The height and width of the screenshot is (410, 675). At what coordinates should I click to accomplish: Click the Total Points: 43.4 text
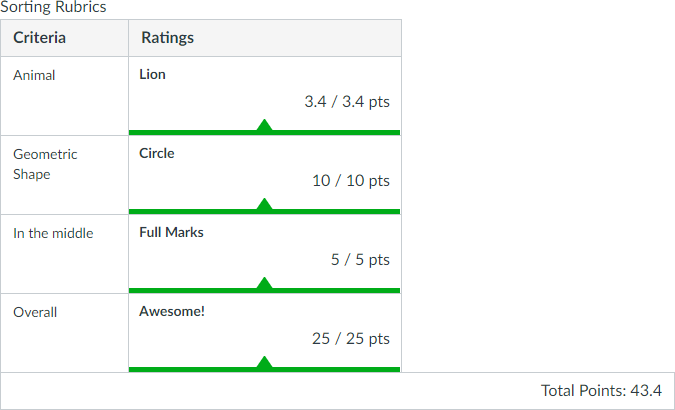pos(601,391)
